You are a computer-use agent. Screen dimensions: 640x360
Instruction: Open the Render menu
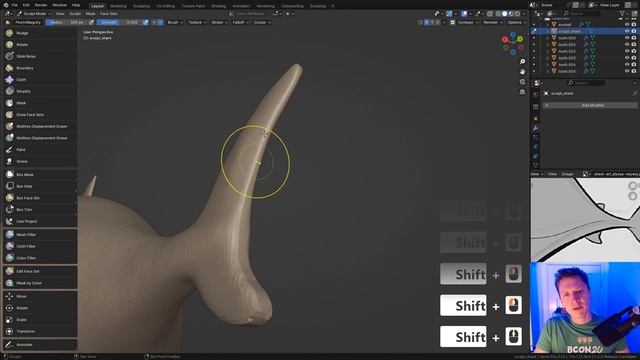click(x=41, y=5)
